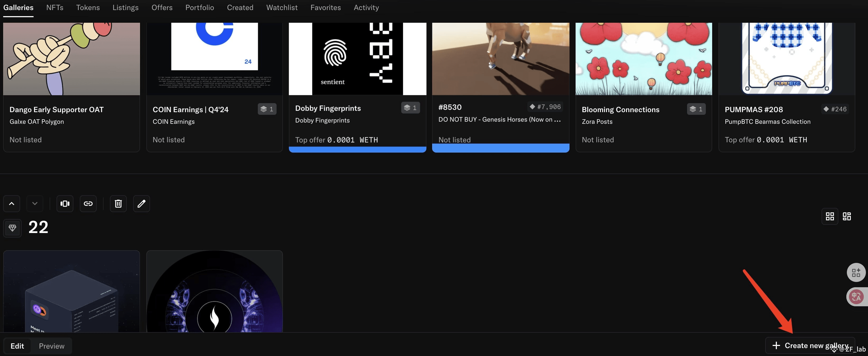Copy gallery link with chain icon
This screenshot has height=356, width=868.
coord(88,203)
